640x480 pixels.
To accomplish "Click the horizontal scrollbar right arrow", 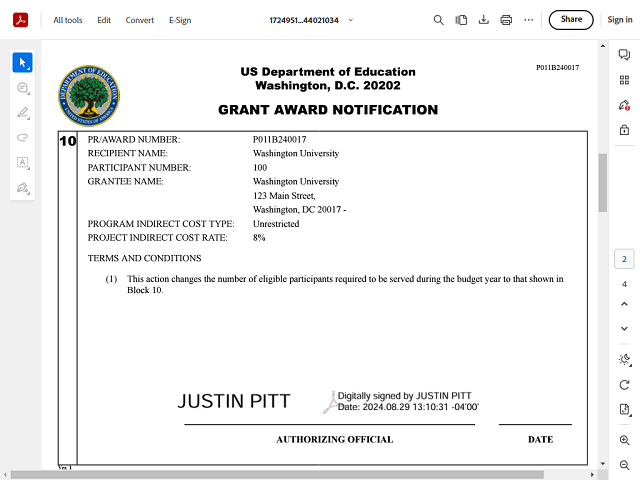I will tap(592, 475).
